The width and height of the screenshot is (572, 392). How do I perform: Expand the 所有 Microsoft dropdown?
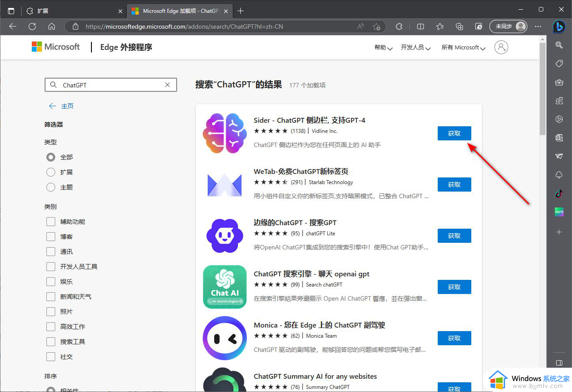463,47
